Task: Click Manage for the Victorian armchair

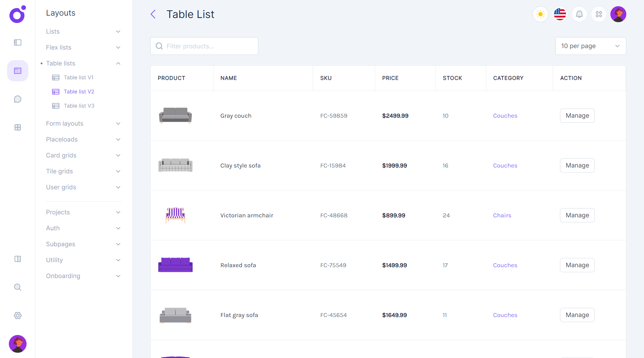Action: (x=577, y=215)
